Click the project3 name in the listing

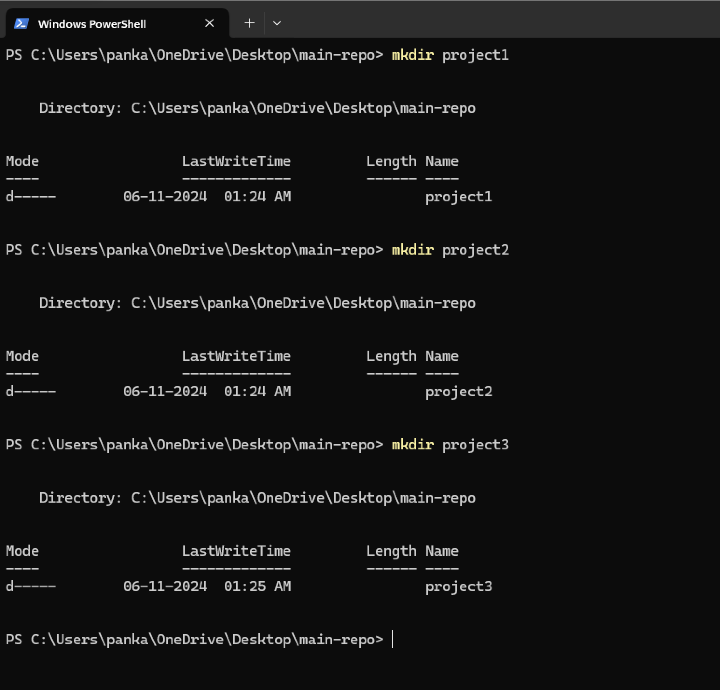(458, 587)
